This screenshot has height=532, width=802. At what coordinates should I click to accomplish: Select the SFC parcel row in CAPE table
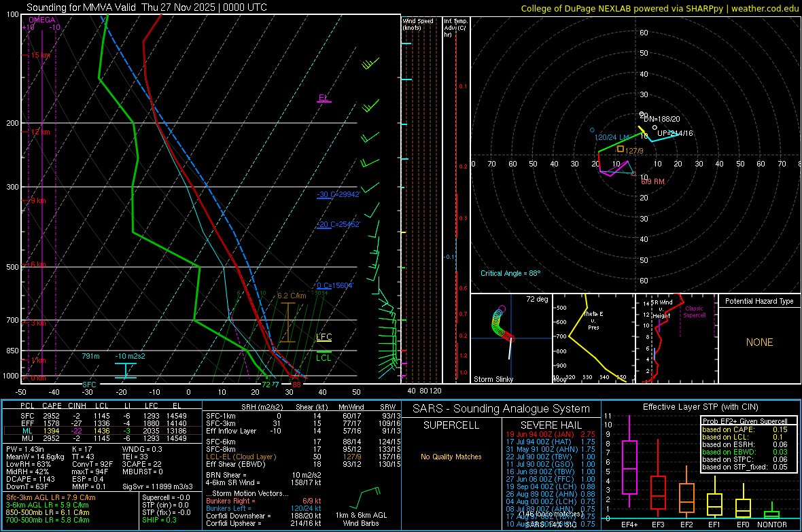point(103,416)
